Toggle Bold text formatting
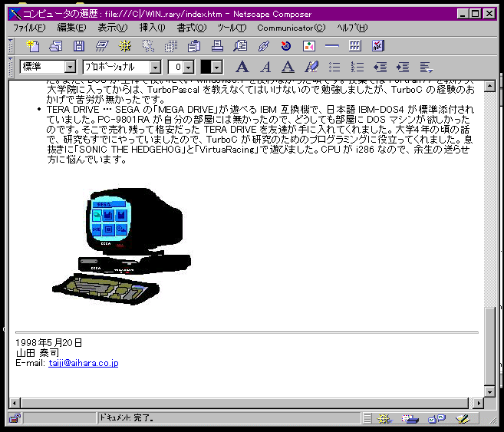504x432 pixels. [x=242, y=68]
